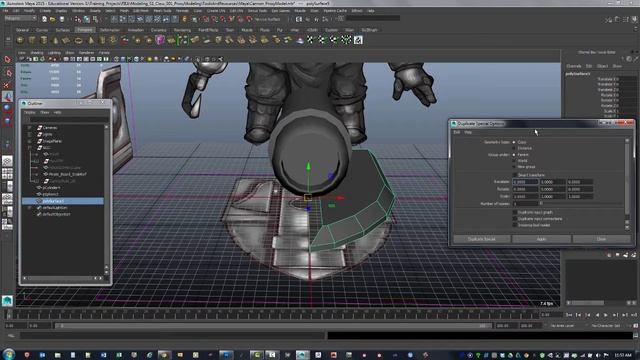Create a polygon cone from the shelf
Screen dimensions: 640x360
click(x=56, y=40)
